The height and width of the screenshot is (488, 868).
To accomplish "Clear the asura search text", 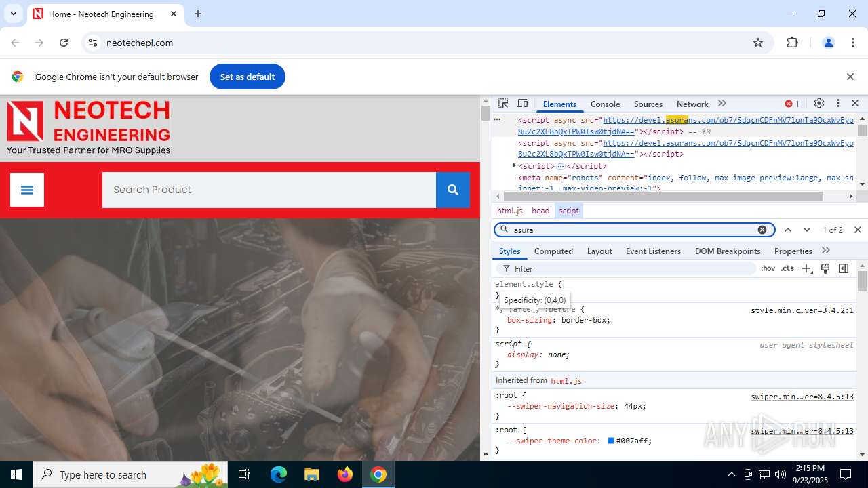I will 762,230.
